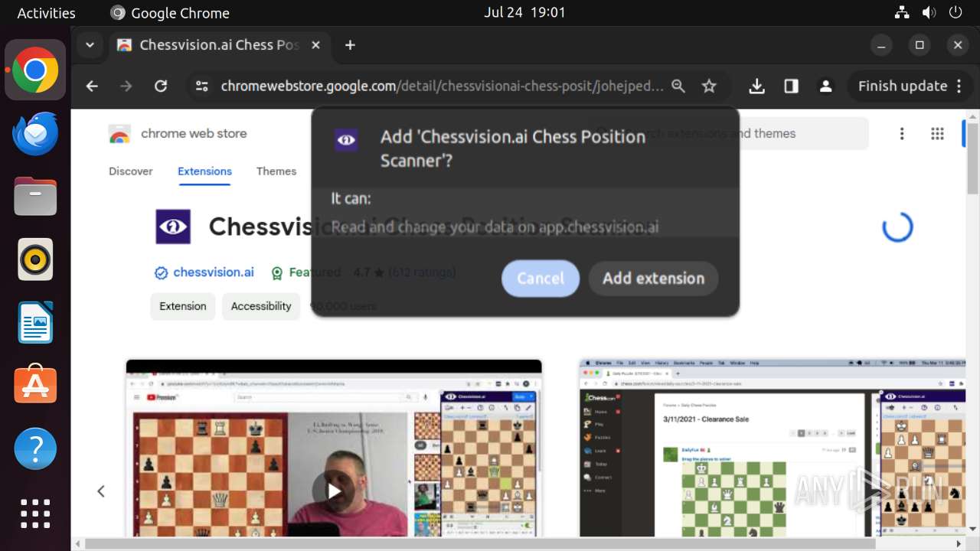
Task: Click the Extension category chip
Action: click(x=183, y=306)
